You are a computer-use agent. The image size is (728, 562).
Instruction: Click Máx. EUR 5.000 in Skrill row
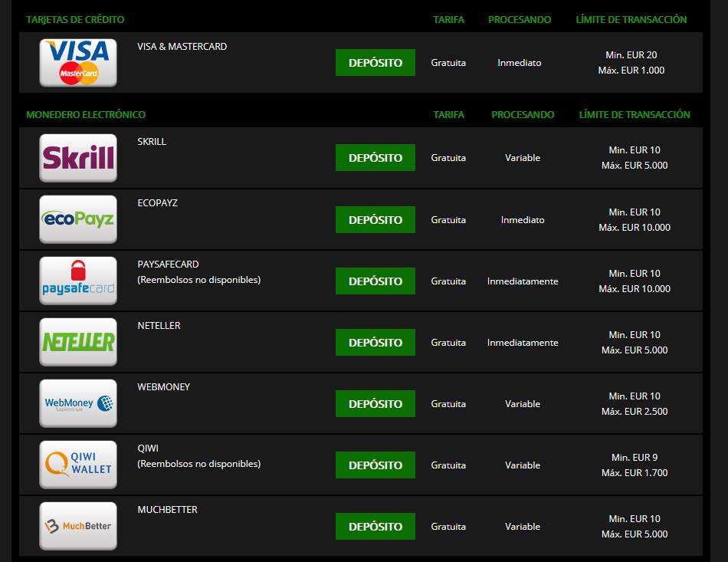635,166
